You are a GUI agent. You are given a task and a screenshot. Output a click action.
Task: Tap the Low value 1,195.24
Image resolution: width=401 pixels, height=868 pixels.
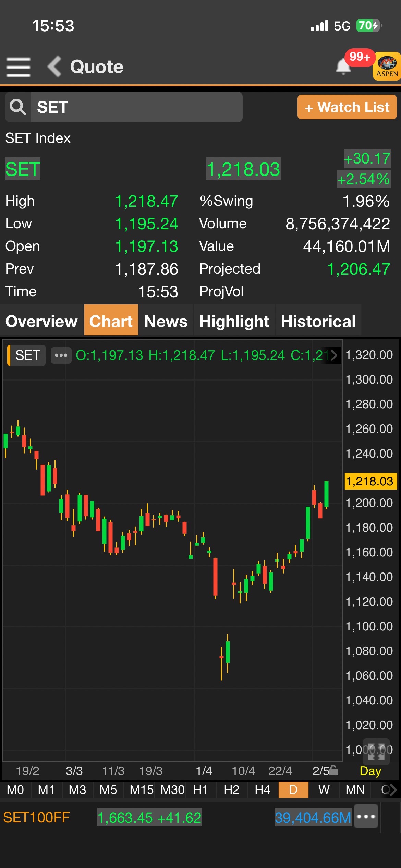coord(146,224)
